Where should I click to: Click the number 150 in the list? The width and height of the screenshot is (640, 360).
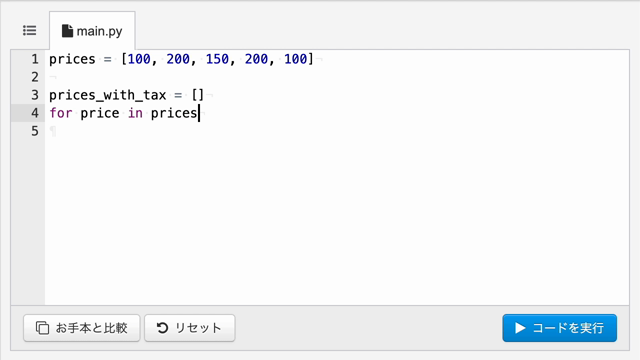coord(217,59)
